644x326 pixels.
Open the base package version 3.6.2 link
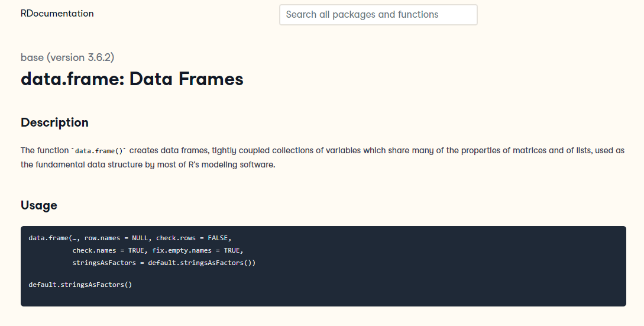click(x=67, y=57)
